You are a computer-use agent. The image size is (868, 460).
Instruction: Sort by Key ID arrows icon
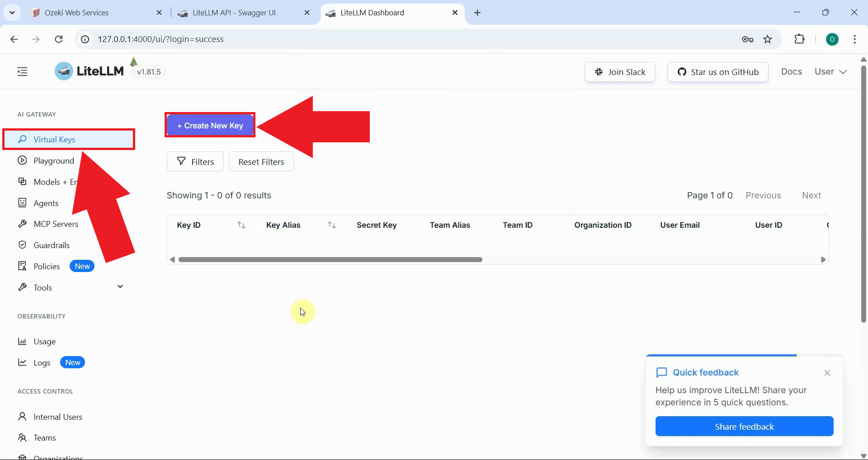click(241, 225)
